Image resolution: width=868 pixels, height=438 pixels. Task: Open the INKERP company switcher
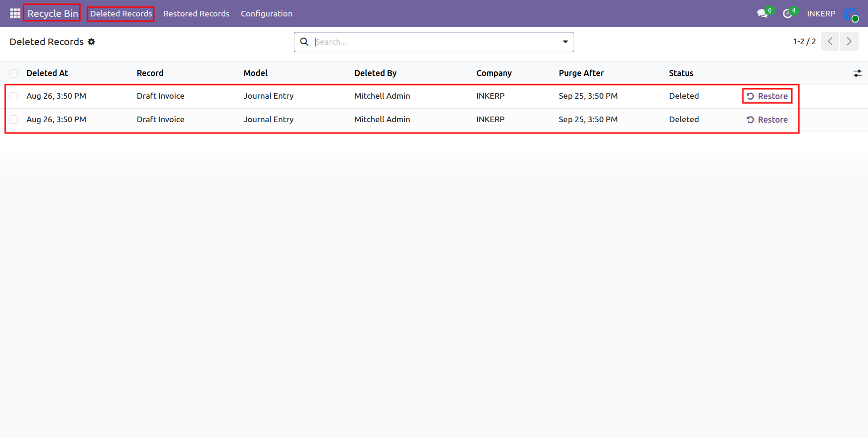point(821,14)
